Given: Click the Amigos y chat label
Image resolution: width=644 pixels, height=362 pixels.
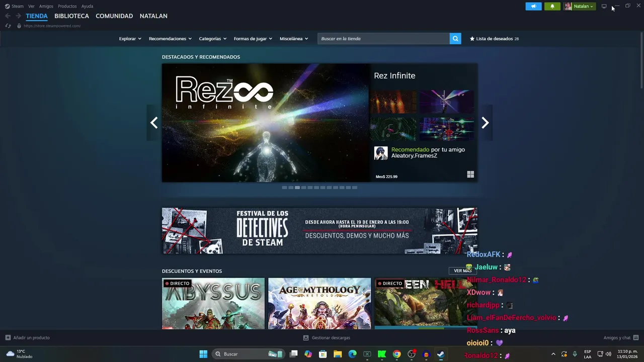Looking at the screenshot, I should pyautogui.click(x=617, y=338).
